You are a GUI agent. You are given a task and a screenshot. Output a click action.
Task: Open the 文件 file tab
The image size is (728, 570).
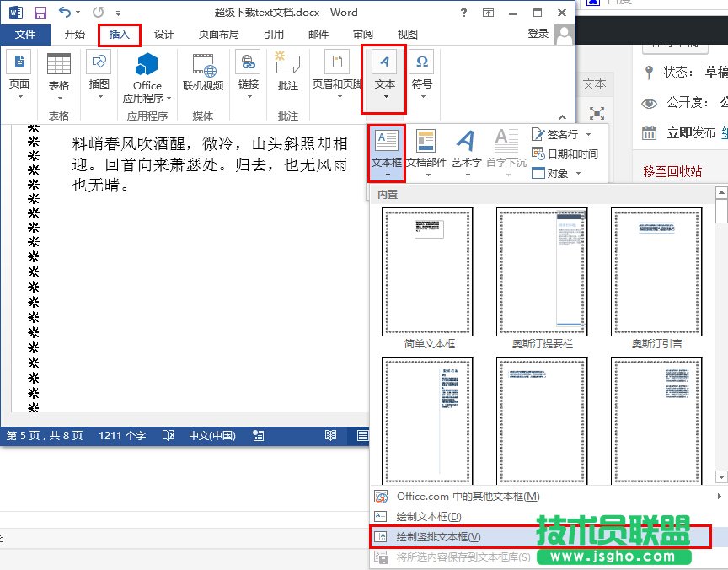coord(25,35)
